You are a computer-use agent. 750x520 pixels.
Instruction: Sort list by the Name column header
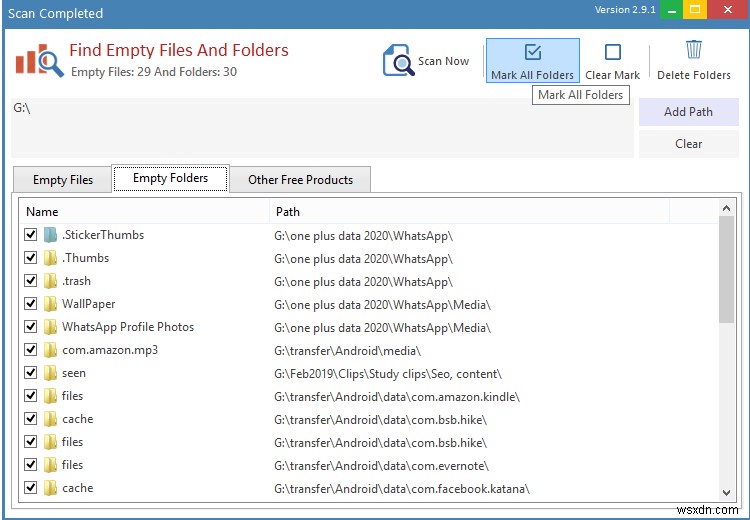pyautogui.click(x=145, y=212)
